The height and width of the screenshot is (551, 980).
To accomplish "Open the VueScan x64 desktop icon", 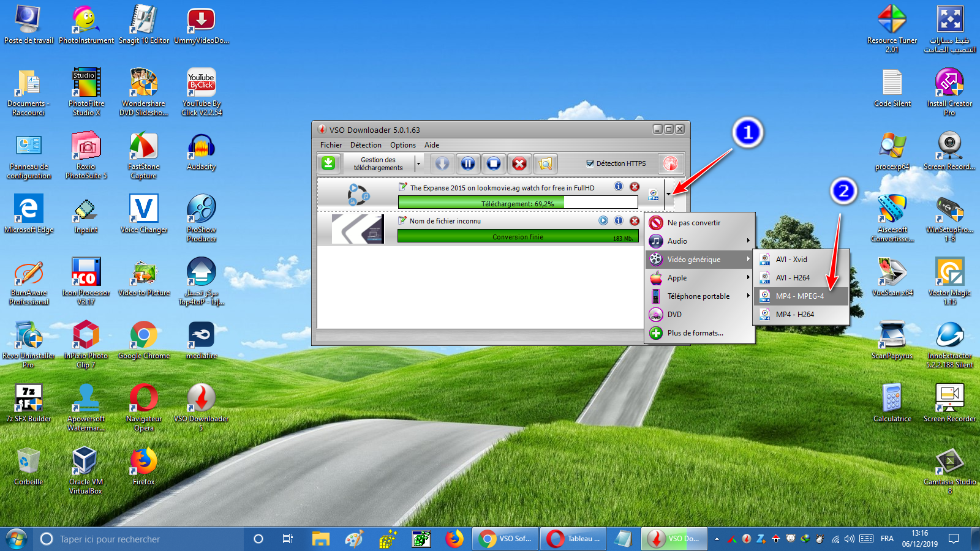I will click(892, 277).
